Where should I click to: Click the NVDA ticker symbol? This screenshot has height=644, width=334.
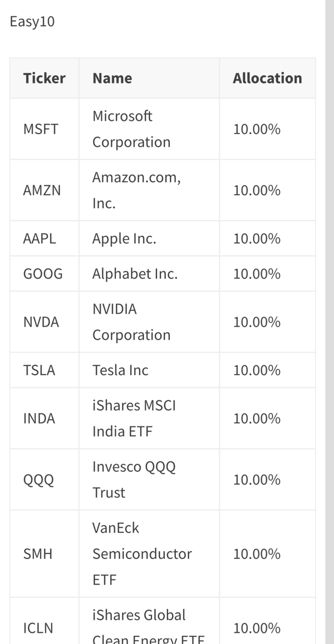[41, 322]
